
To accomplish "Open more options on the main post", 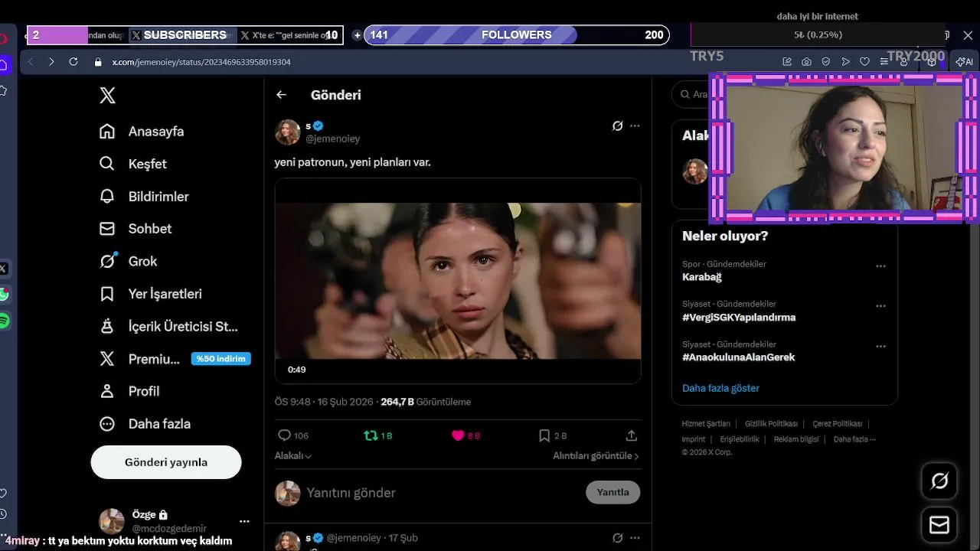I will click(x=635, y=126).
